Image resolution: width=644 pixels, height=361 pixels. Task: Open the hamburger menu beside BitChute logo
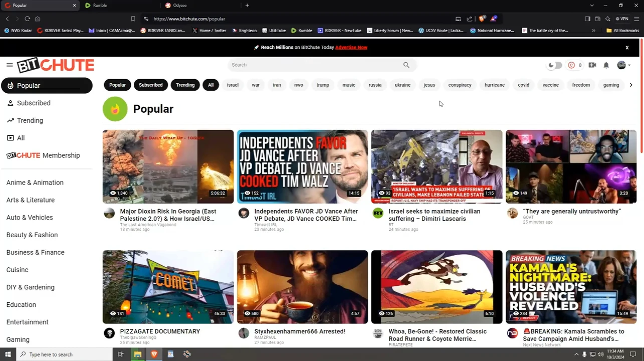click(10, 65)
